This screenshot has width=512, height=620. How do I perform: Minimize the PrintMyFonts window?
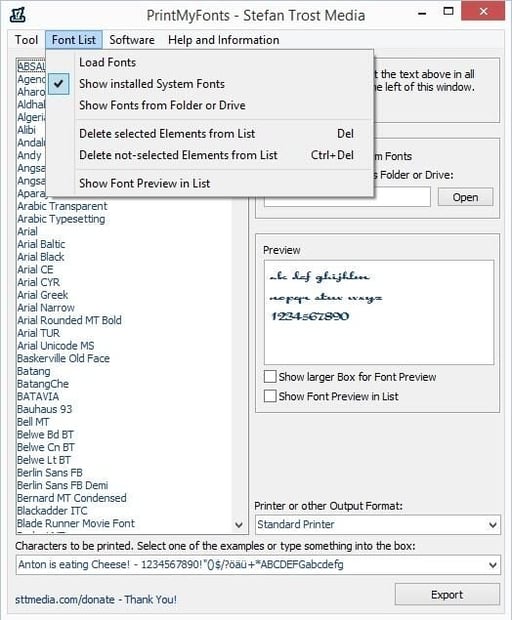tap(423, 13)
